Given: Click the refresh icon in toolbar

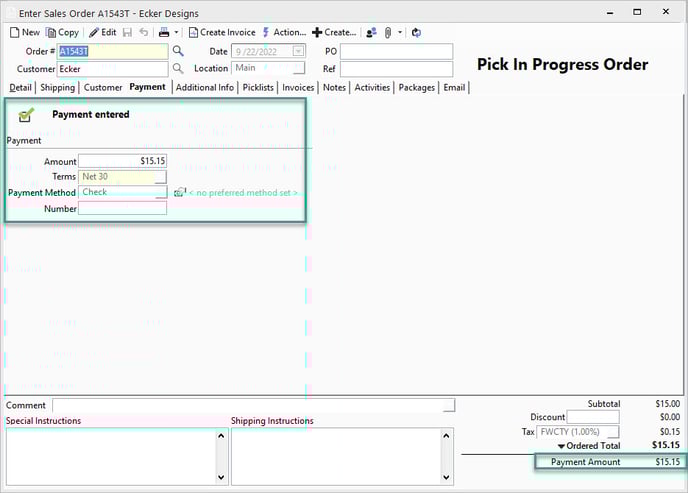Looking at the screenshot, I should (x=416, y=32).
